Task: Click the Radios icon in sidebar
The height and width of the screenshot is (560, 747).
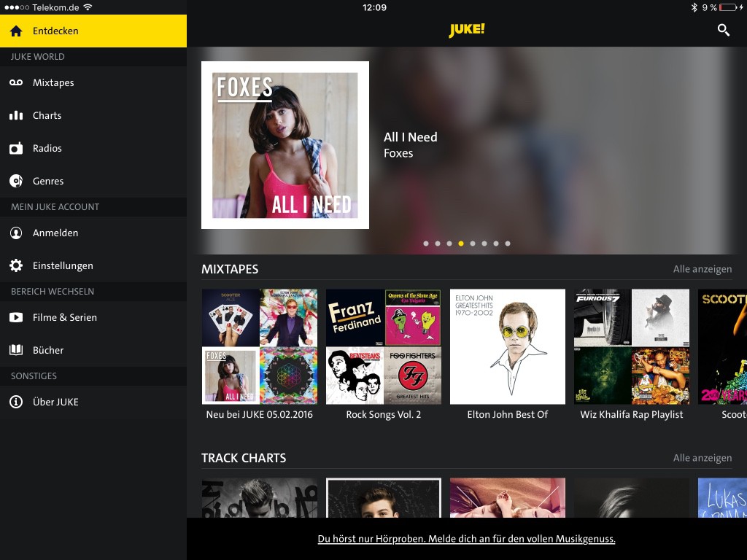Action: (16, 148)
